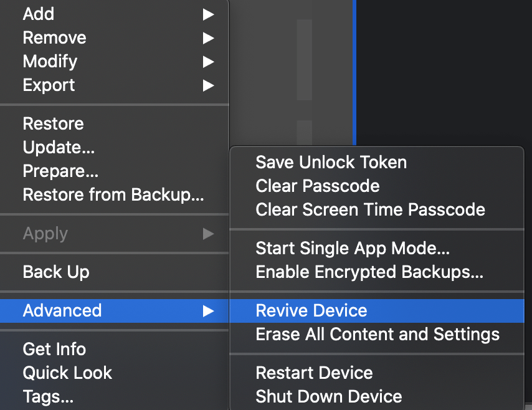Select Restore from Backup…

113,194
